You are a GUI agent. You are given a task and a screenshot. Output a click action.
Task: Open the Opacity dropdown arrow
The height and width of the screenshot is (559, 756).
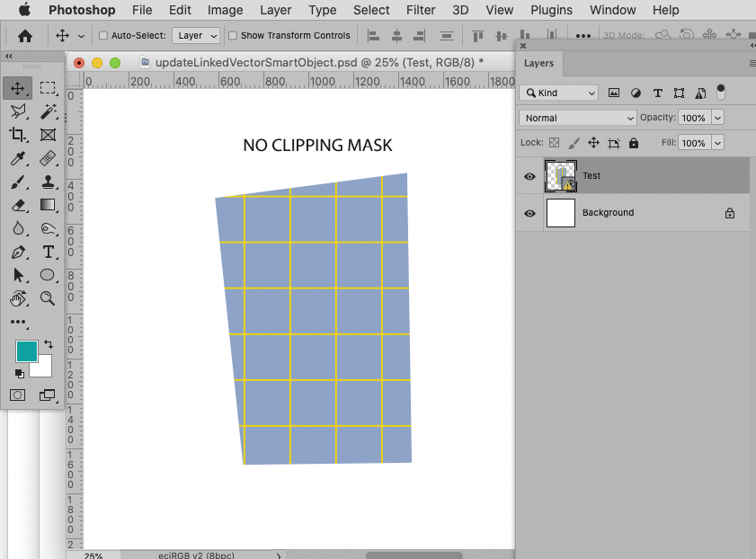(716, 118)
